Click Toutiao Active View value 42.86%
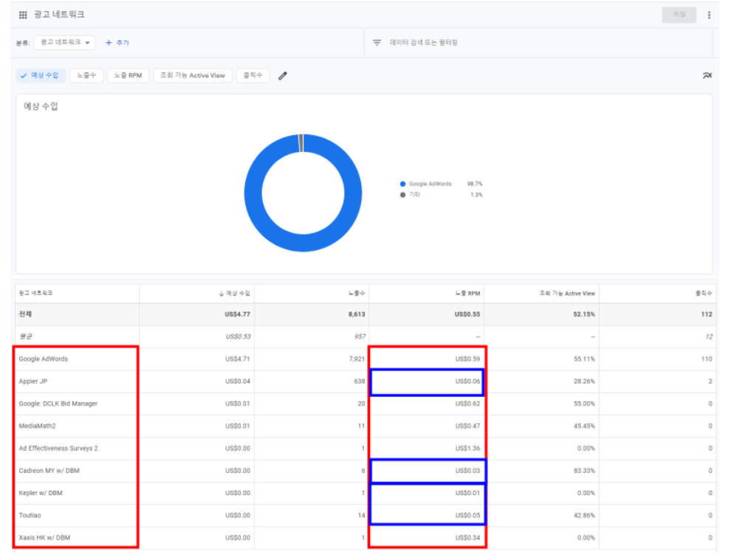This screenshot has width=731, height=560. (584, 515)
